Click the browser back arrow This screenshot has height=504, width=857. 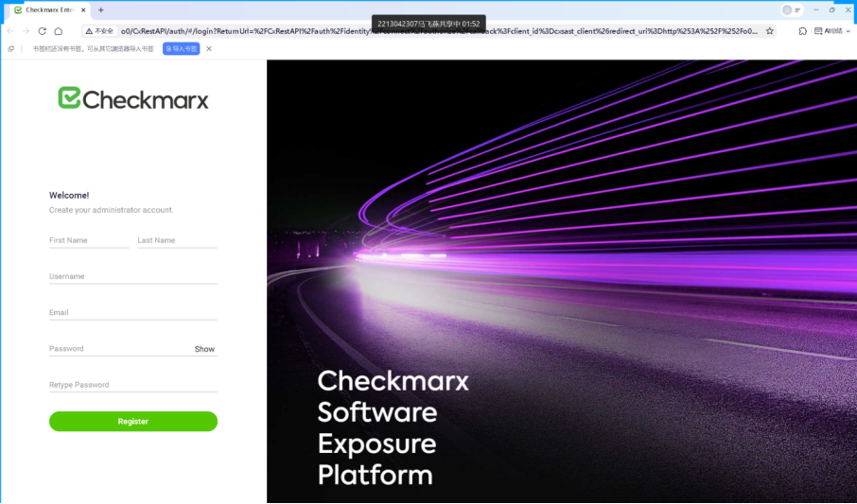10,31
